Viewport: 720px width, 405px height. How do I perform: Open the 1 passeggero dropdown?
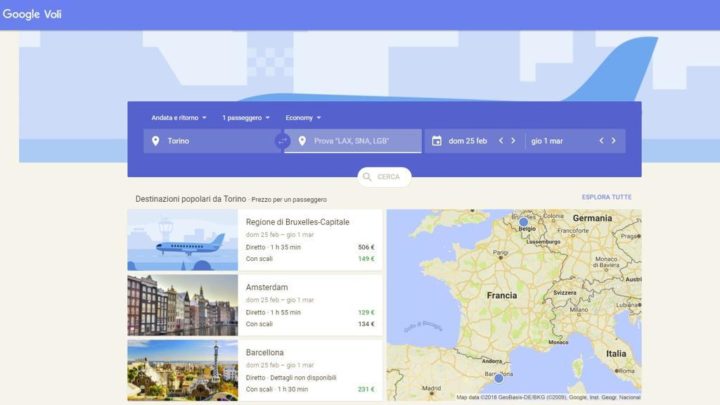[x=246, y=118]
